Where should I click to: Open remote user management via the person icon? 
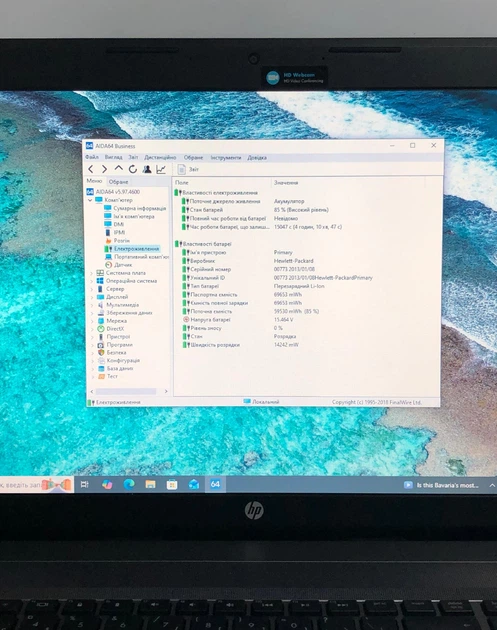point(147,169)
